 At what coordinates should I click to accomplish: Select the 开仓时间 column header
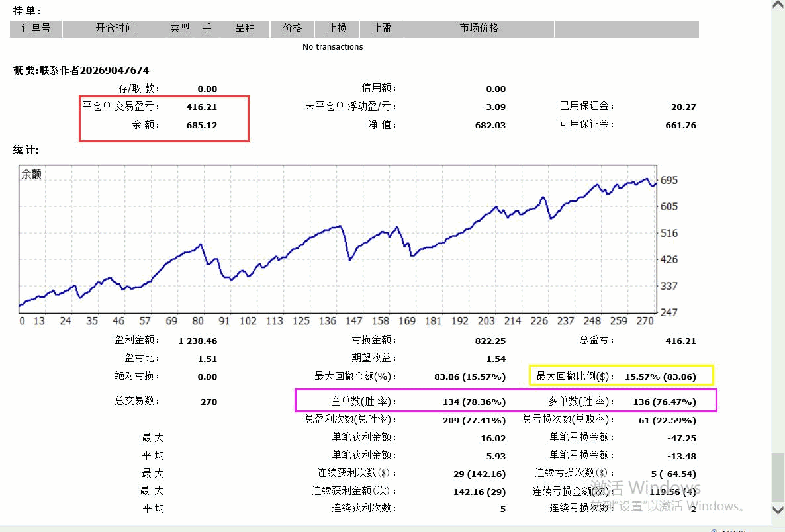click(x=115, y=28)
